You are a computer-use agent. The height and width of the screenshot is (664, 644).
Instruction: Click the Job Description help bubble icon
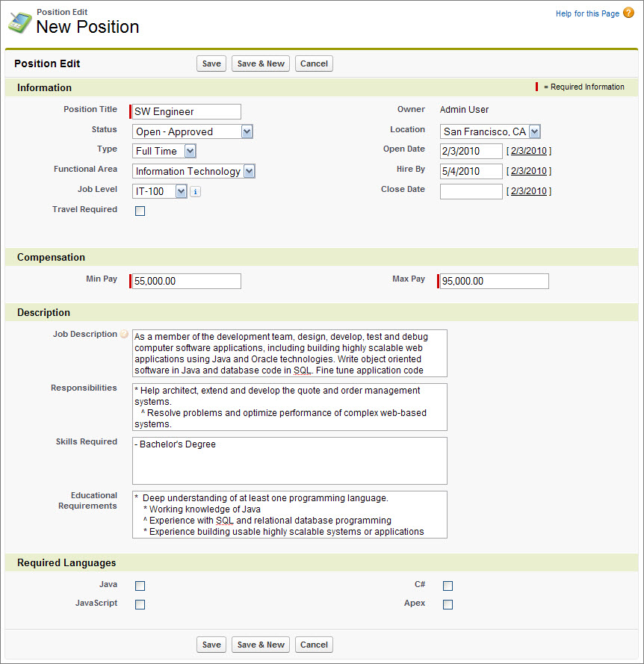pyautogui.click(x=124, y=334)
